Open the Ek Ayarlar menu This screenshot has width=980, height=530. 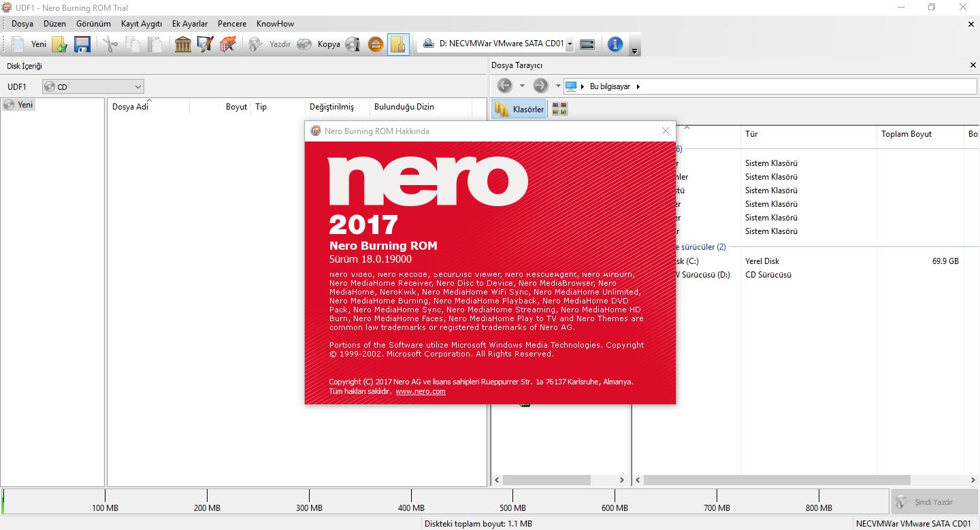[190, 24]
